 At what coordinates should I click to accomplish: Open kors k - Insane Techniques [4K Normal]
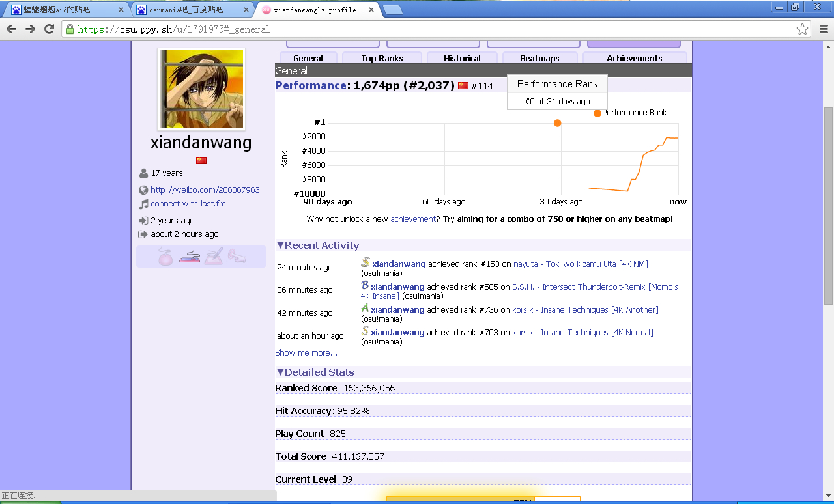pos(582,332)
